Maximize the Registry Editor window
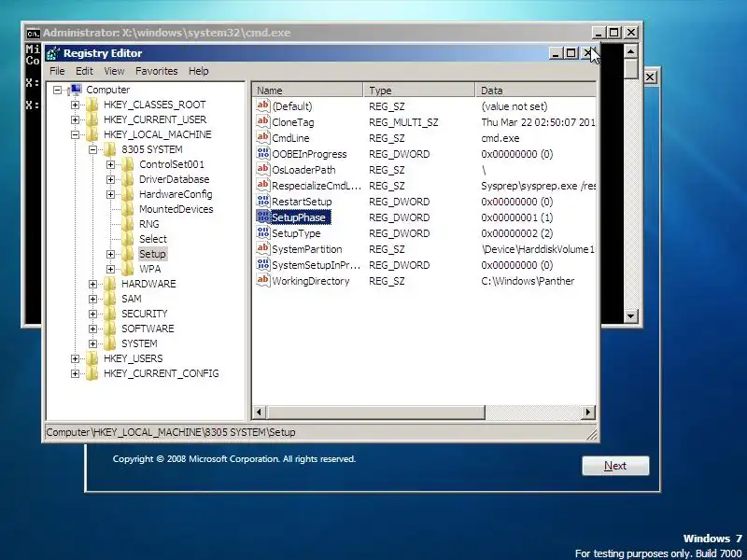Screen dimensions: 747x560 pyautogui.click(x=571, y=53)
